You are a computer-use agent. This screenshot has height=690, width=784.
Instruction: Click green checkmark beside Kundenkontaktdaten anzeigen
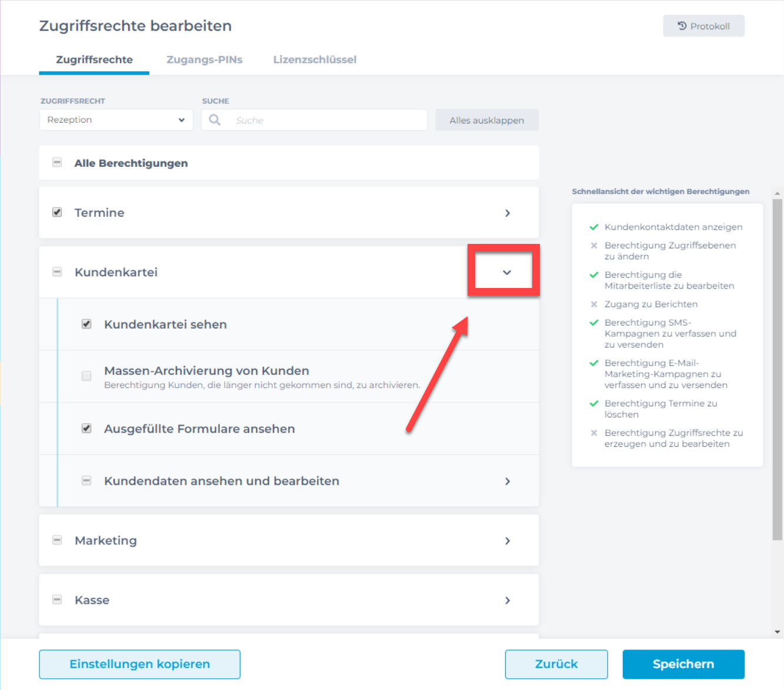[594, 227]
